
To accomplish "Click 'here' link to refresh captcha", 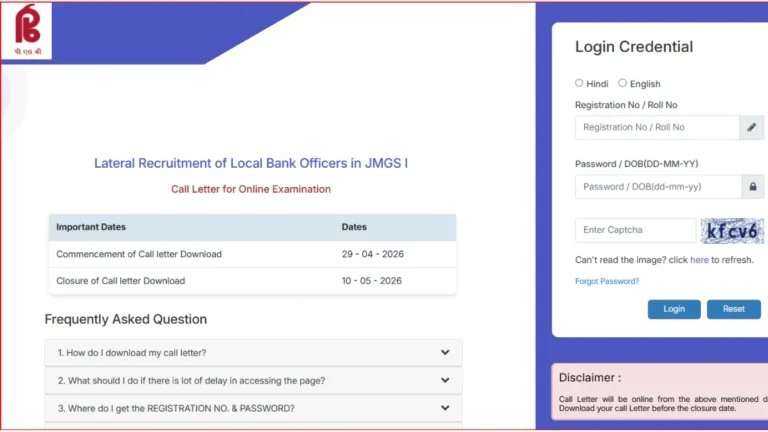I will point(699,260).
